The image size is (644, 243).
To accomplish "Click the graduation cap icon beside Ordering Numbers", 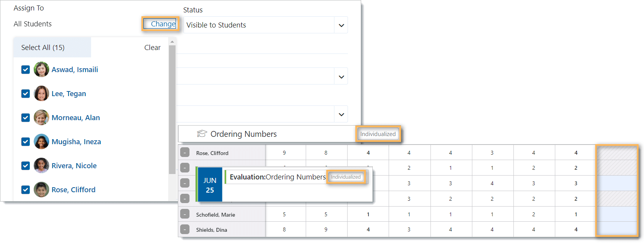I will coord(201,134).
